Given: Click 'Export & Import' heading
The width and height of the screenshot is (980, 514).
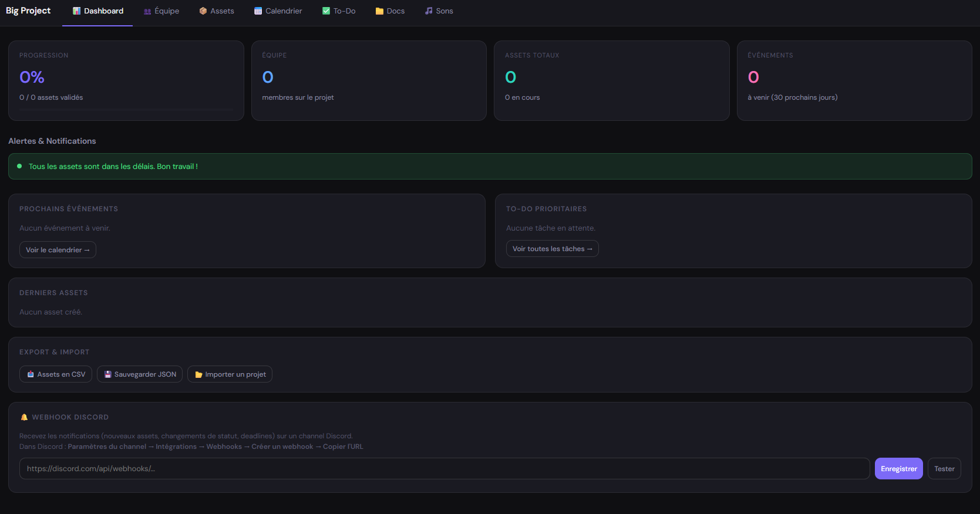Looking at the screenshot, I should 55,352.
